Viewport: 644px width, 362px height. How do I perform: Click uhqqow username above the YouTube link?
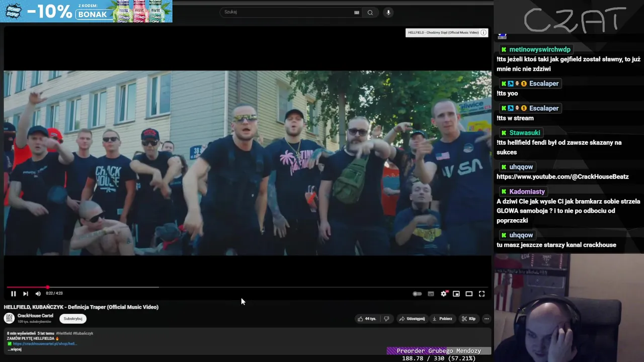point(521,167)
